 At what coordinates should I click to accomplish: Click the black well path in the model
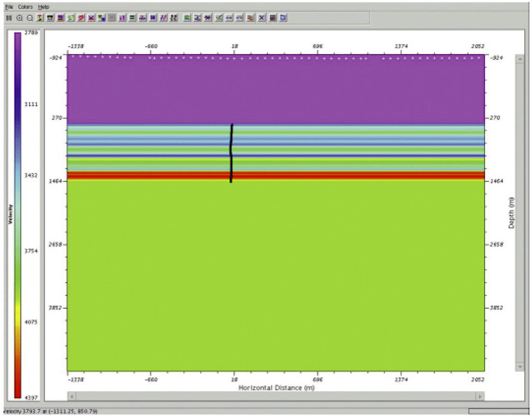pos(231,153)
